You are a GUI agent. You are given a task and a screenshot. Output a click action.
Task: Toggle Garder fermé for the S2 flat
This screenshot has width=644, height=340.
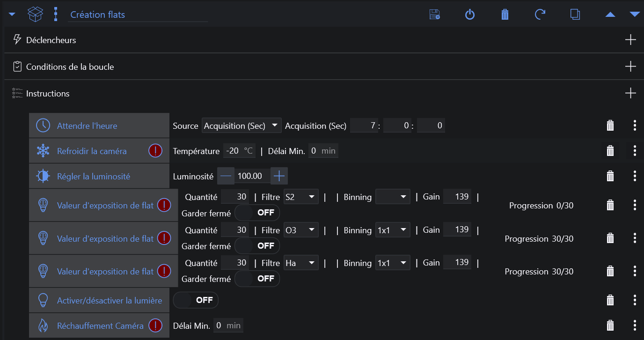pos(257,213)
